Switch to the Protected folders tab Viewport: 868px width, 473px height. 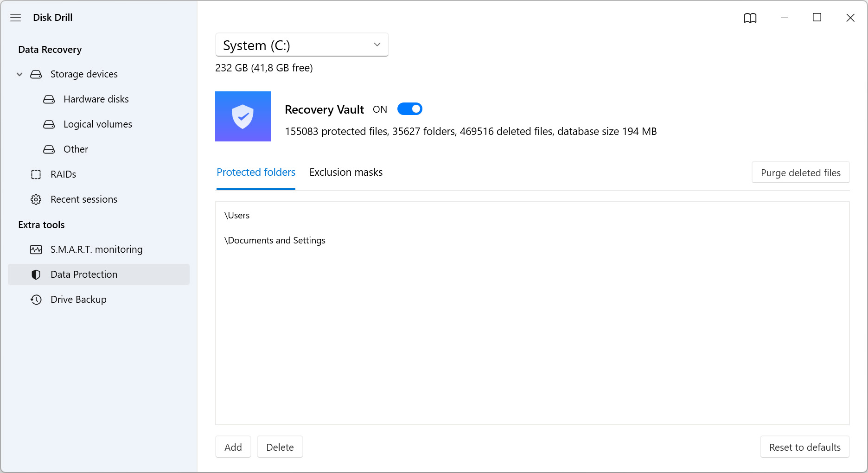coord(256,173)
